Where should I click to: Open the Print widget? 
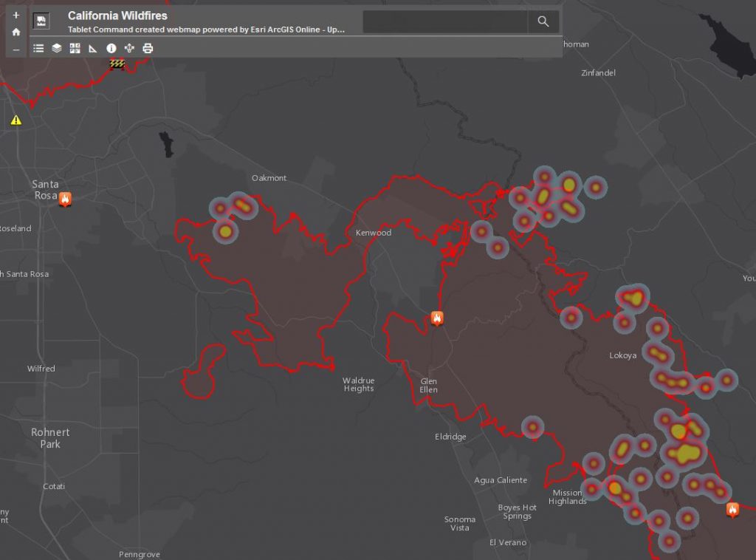pyautogui.click(x=148, y=48)
